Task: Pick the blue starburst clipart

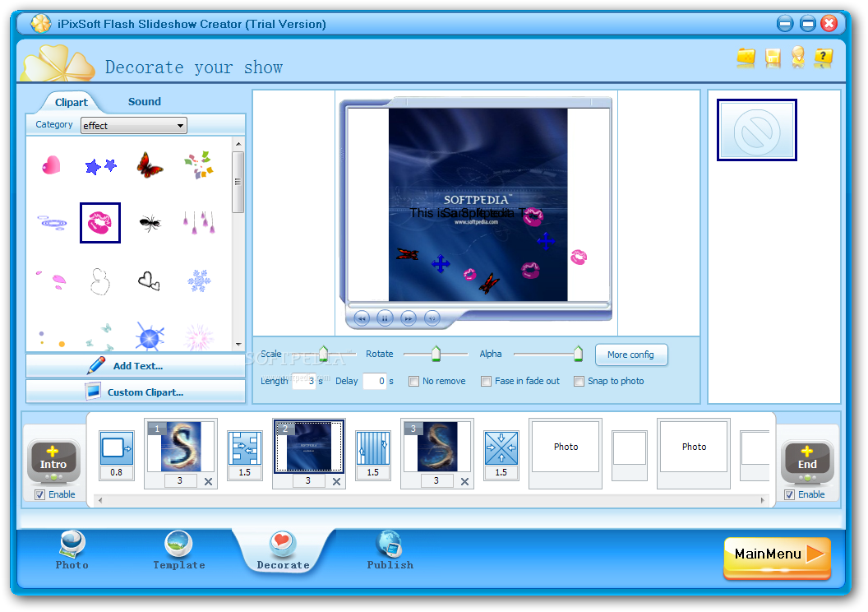Action: pyautogui.click(x=150, y=336)
